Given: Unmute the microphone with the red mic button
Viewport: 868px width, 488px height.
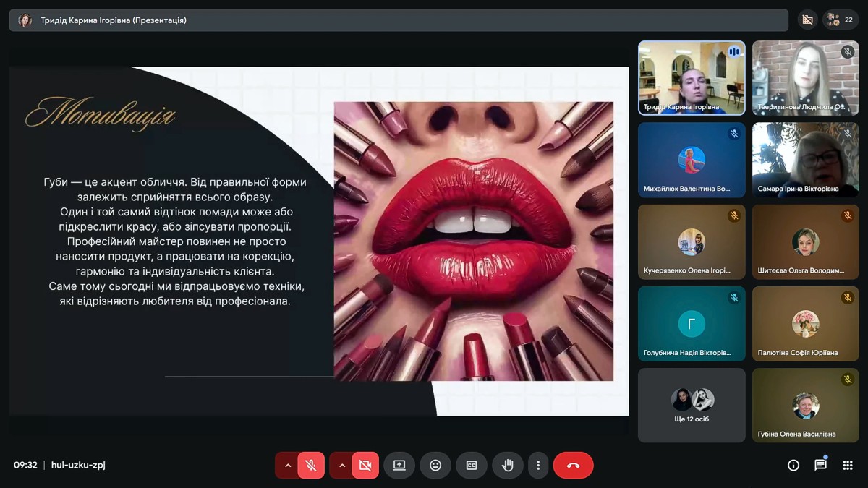Looking at the screenshot, I should pyautogui.click(x=311, y=466).
